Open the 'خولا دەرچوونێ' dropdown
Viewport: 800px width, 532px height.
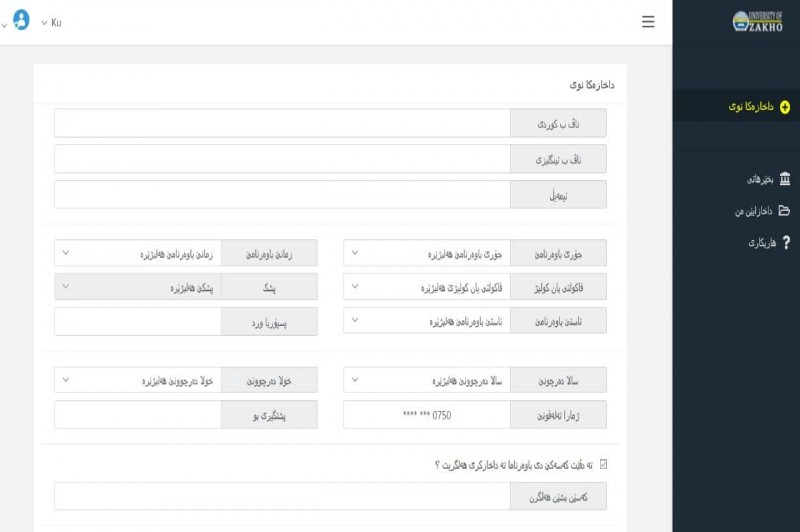pos(136,381)
